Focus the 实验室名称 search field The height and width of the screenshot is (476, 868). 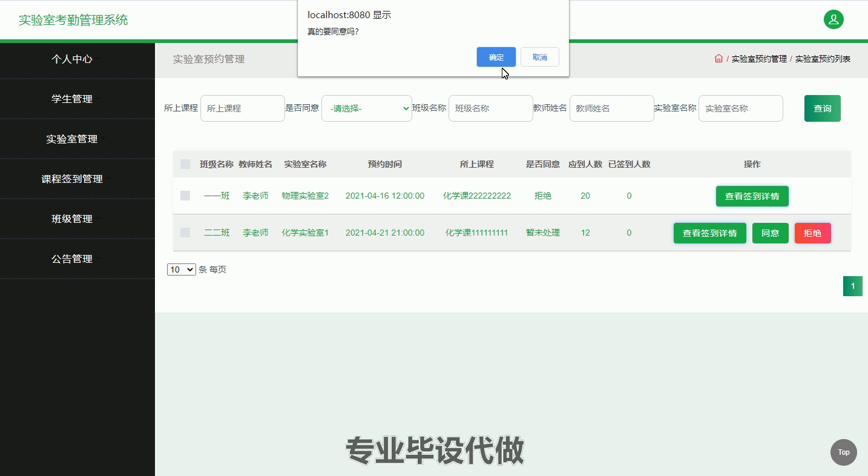point(741,108)
